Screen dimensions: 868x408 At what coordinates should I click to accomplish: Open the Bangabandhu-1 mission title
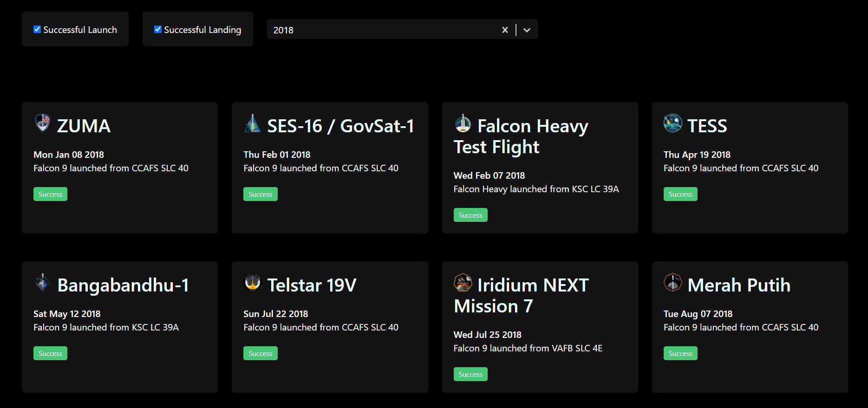pyautogui.click(x=123, y=285)
